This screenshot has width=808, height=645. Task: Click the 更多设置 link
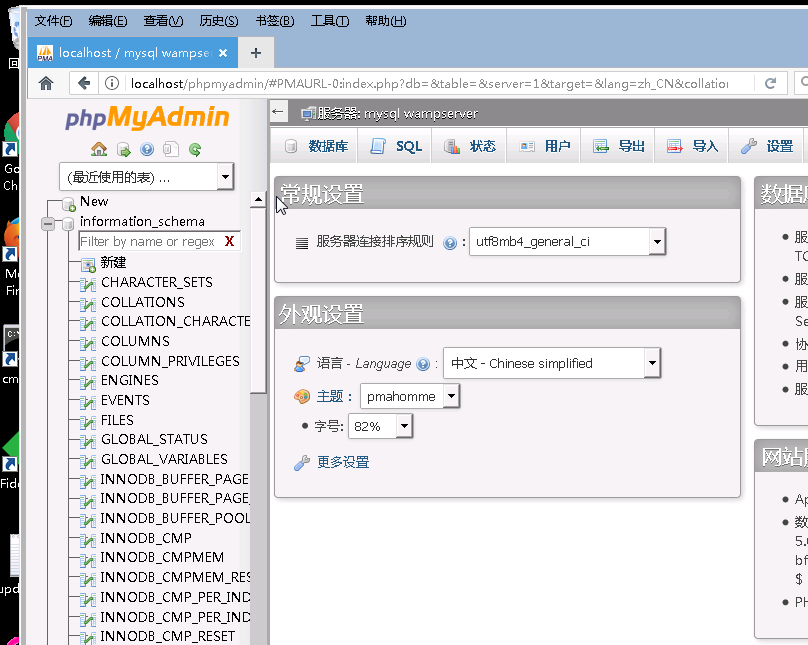[x=343, y=462]
